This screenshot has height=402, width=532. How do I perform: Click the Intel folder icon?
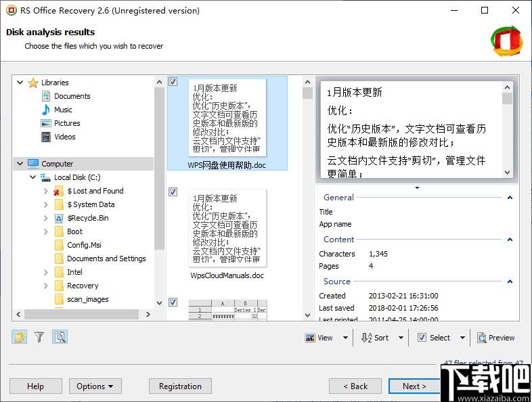tap(59, 272)
